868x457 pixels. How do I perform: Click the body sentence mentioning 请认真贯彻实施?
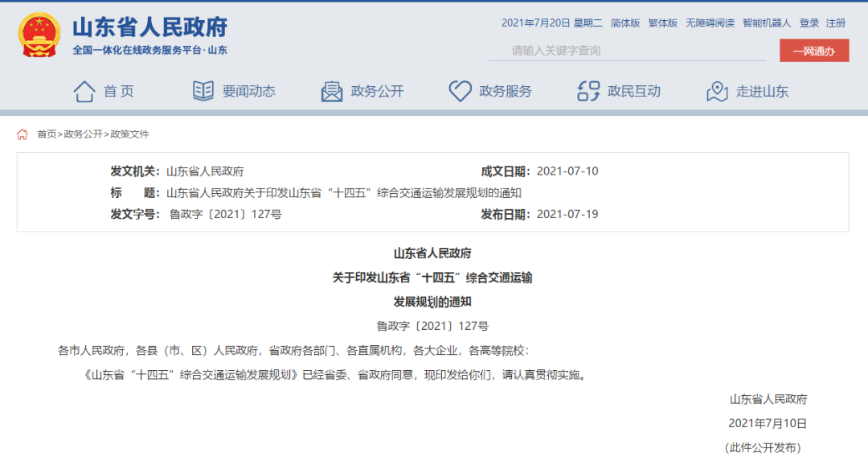point(334,375)
